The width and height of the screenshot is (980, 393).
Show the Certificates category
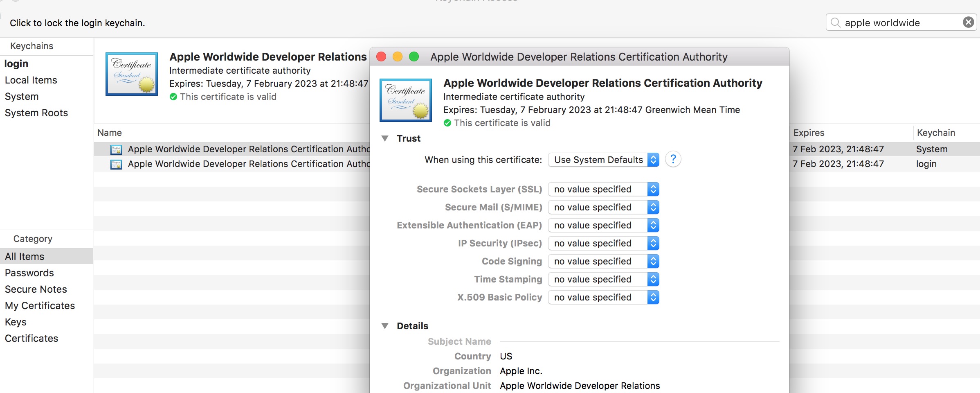point(31,339)
